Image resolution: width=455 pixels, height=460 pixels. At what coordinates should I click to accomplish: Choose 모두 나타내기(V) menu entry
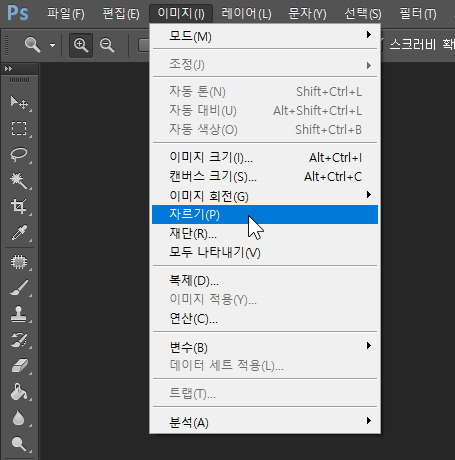pos(265,252)
